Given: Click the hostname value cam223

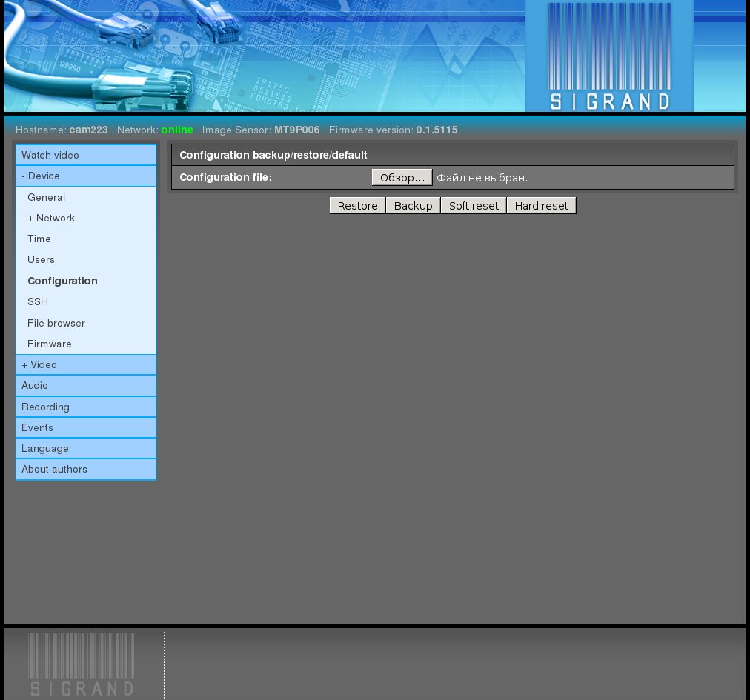Looking at the screenshot, I should [x=88, y=130].
